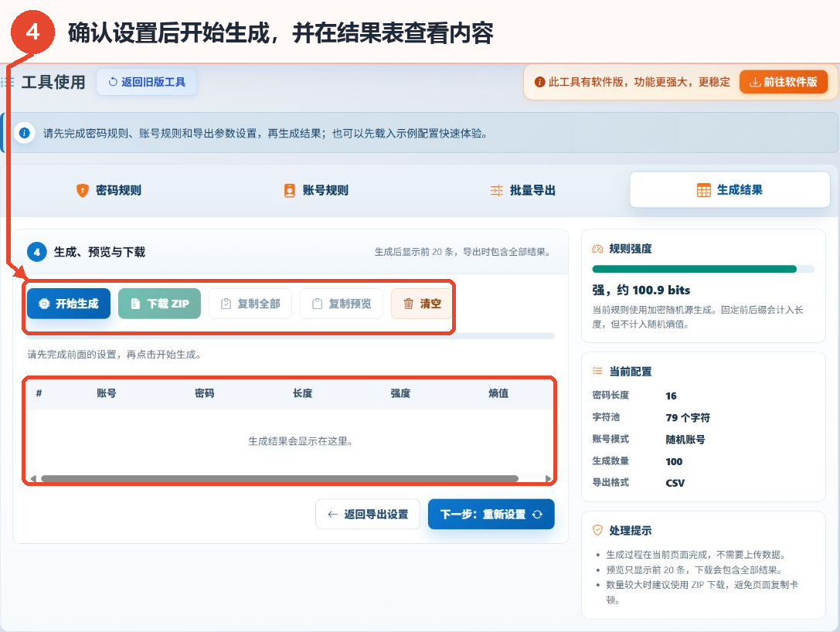Click the scroll left arrow under the table
The width and height of the screenshot is (840, 632).
pos(33,478)
